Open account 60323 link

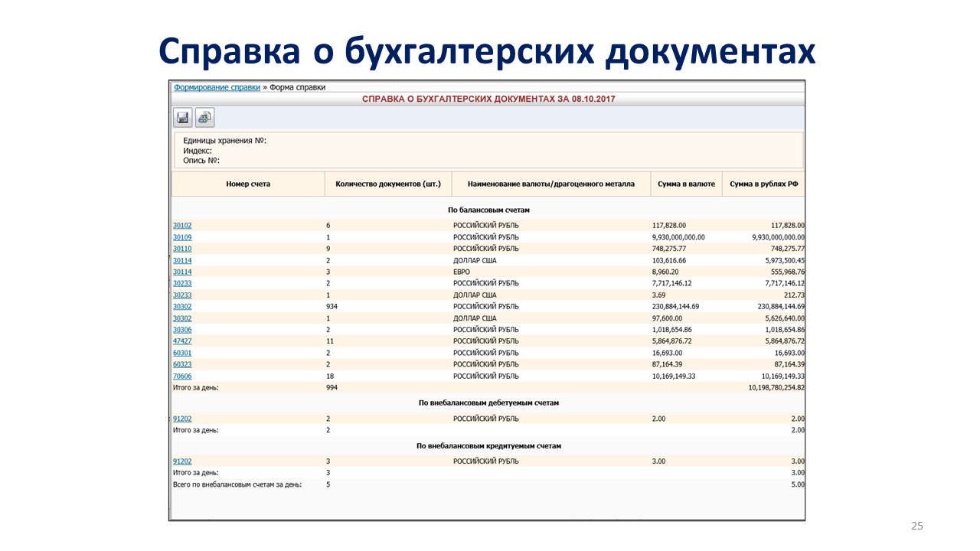click(182, 364)
